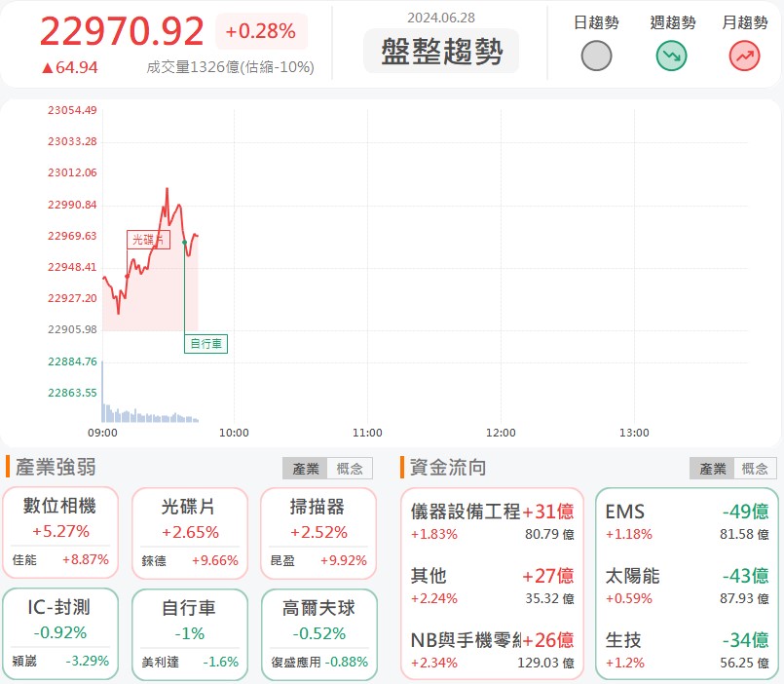Viewport: 784px width, 684px height.
Task: Click the date 2024.06.28
Action: (x=441, y=18)
